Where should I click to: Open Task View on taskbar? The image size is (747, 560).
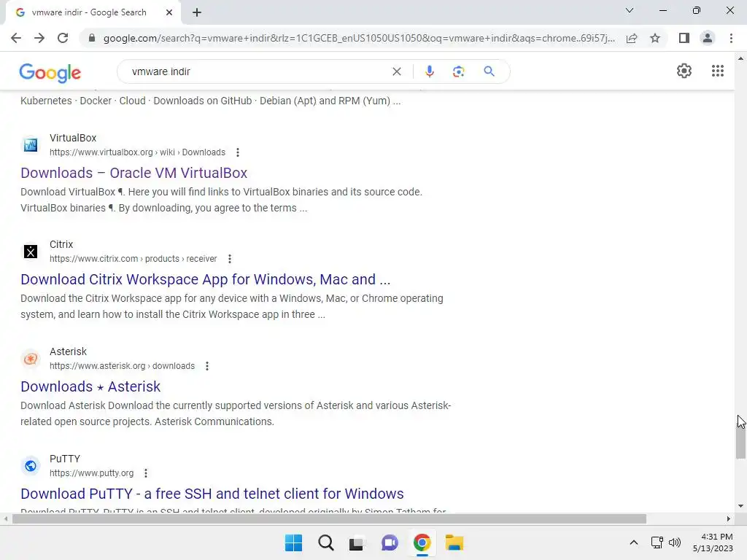click(x=356, y=542)
